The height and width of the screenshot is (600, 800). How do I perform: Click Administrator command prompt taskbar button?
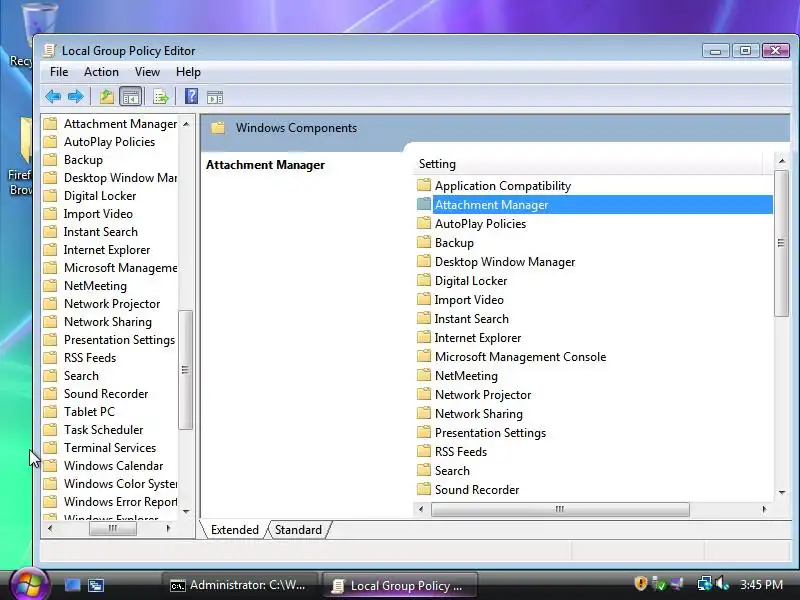[x=239, y=585]
